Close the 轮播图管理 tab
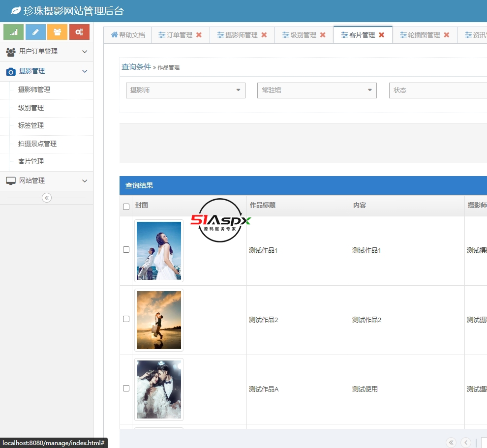Screen dimensions: 487x448 tap(446, 35)
